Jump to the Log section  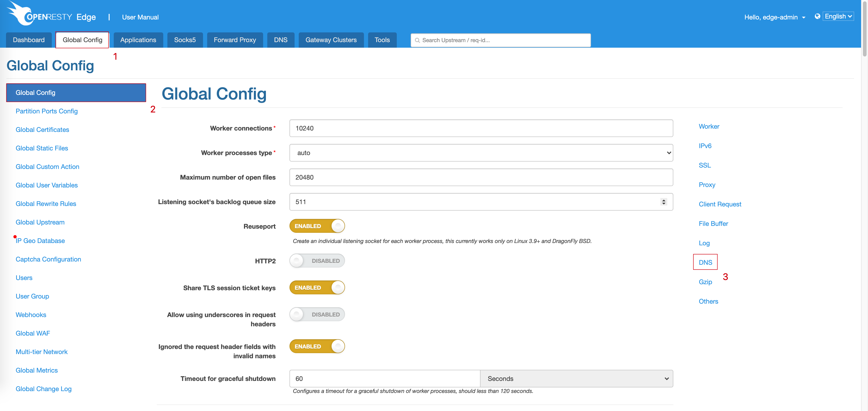(x=704, y=243)
